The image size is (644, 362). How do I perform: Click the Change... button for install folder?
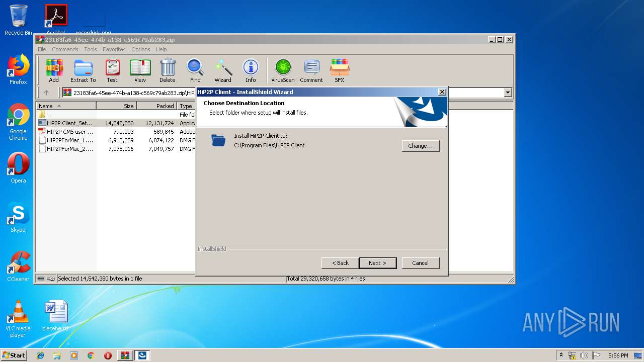pyautogui.click(x=421, y=146)
